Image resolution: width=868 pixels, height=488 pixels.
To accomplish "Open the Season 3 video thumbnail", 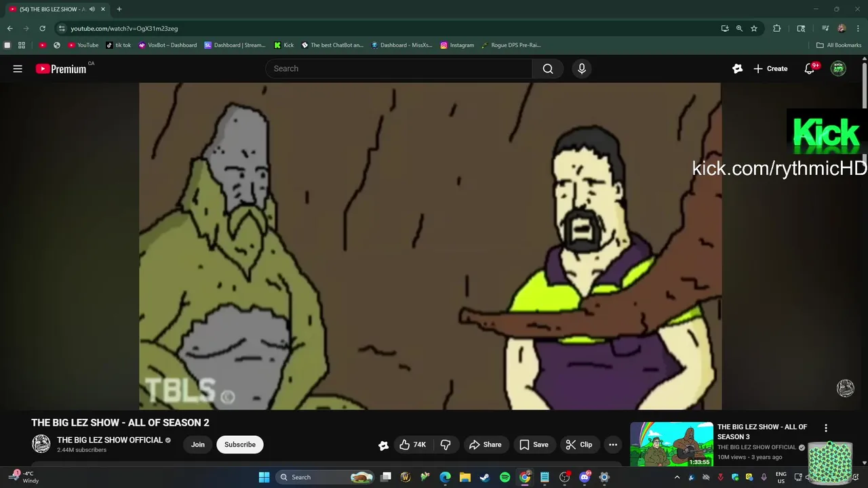I will coord(671,445).
